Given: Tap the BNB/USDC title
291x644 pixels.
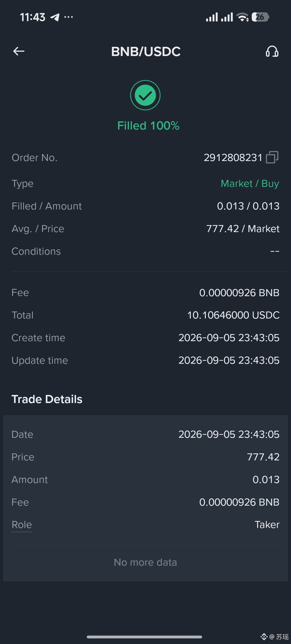Looking at the screenshot, I should (x=146, y=51).
